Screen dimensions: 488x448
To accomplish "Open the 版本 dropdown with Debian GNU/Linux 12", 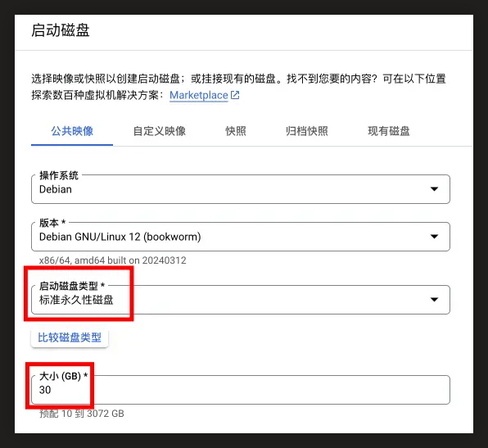I will [x=241, y=237].
